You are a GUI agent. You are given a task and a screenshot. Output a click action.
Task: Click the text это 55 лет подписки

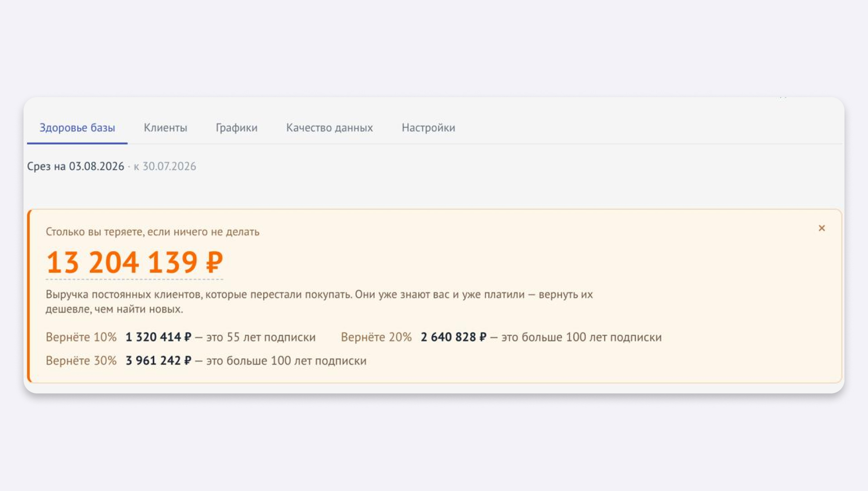tap(261, 337)
